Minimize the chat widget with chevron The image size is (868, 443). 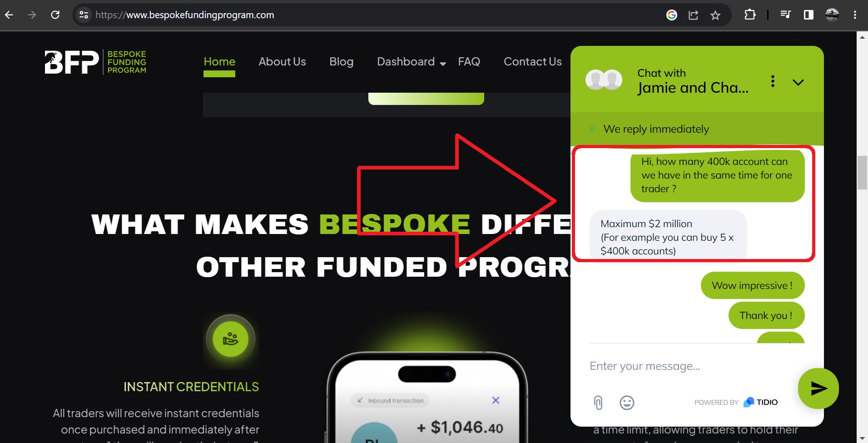[798, 82]
